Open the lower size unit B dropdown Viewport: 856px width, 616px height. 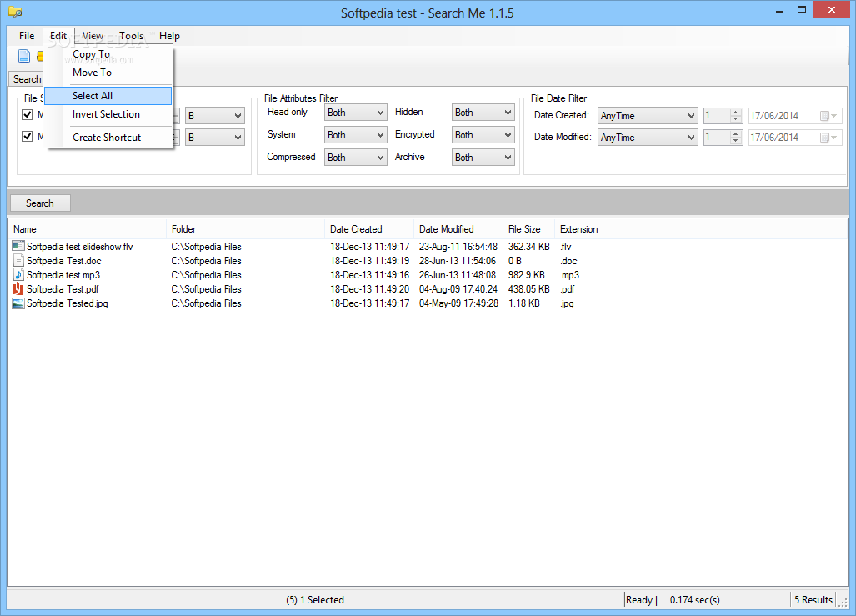click(x=214, y=137)
